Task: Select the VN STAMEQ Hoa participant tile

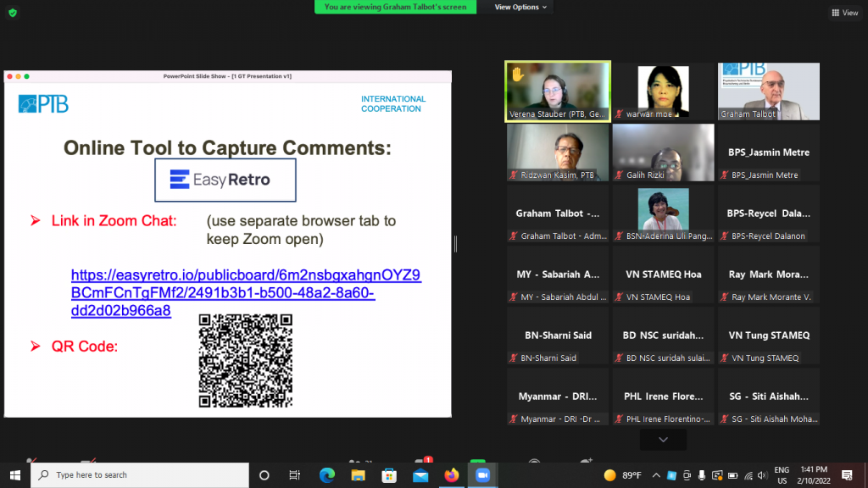Action: (x=663, y=274)
